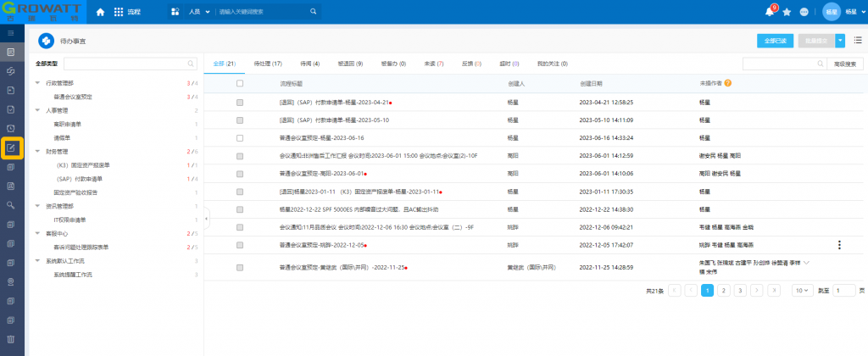This screenshot has width=868, height=356.
Task: Click the 杨星 user avatar circle
Action: click(831, 12)
